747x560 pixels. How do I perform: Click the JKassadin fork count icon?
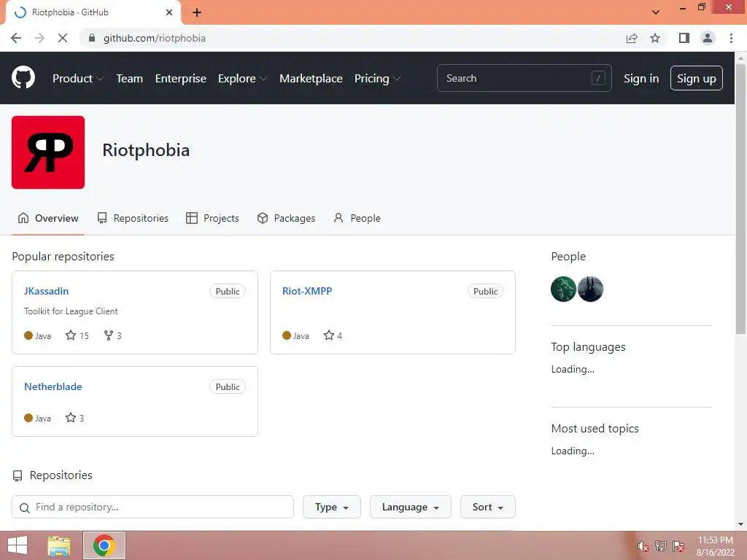pyautogui.click(x=109, y=335)
